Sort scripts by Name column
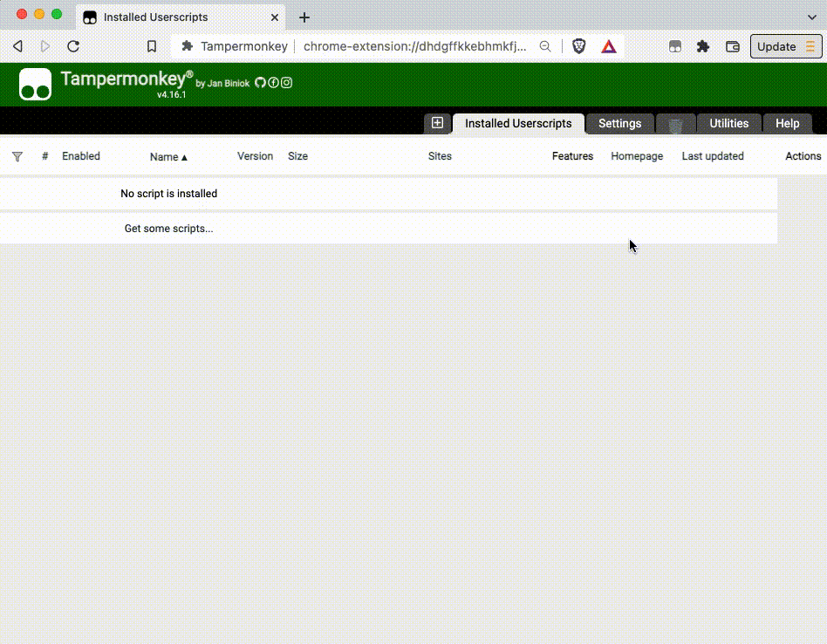 click(168, 157)
